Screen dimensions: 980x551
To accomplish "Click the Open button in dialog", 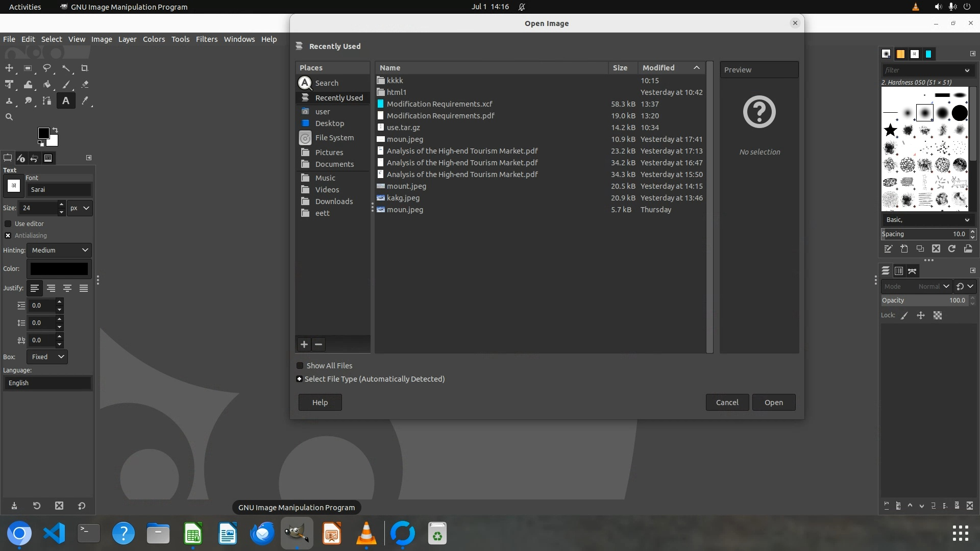I will 773,403.
